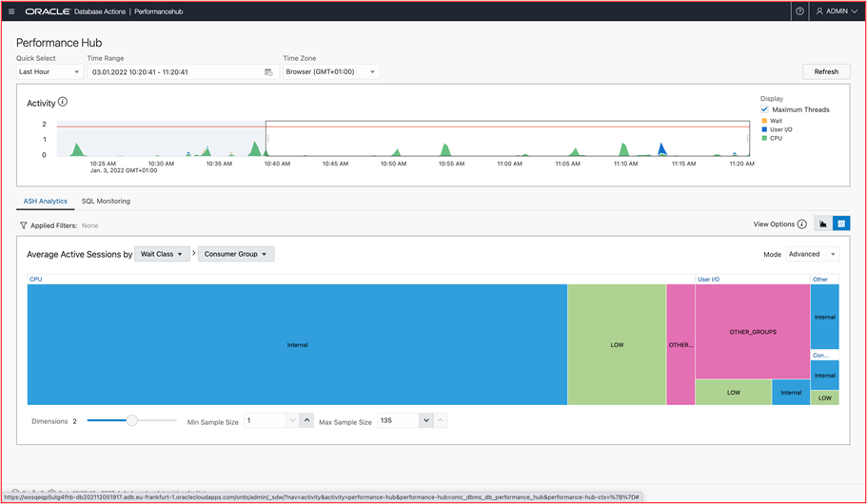The image size is (867, 504).
Task: Click the CPU OTHER... pink treemap block
Action: [680, 345]
